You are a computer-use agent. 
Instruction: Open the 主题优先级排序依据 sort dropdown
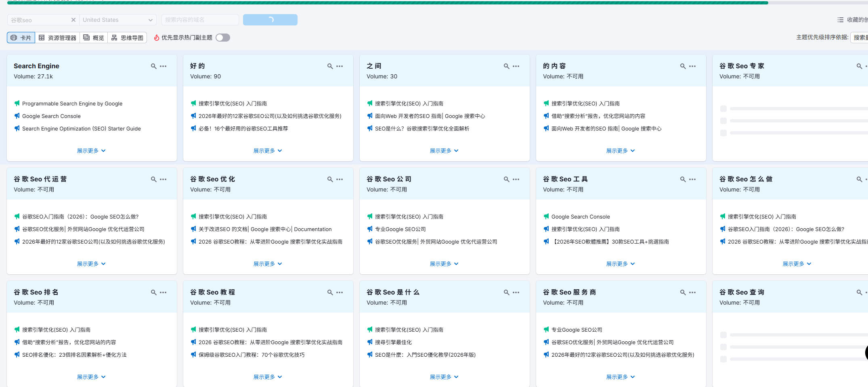[859, 38]
